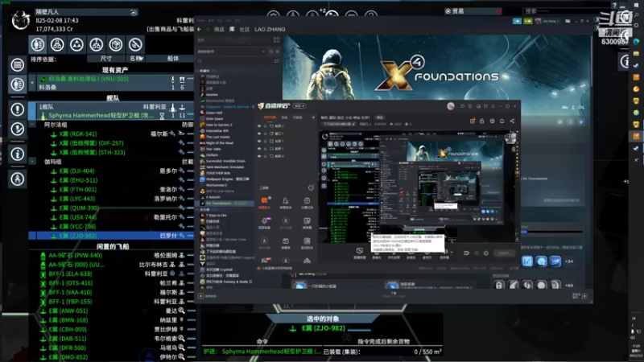Click the Steam favorite star icon
This screenshot has width=644, height=362.
(581, 122)
